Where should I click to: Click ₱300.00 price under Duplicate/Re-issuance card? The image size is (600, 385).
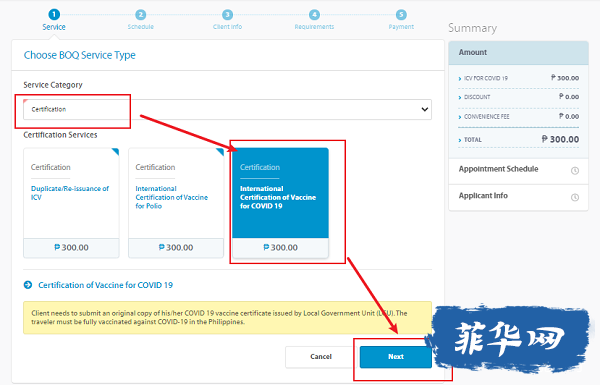pos(71,248)
